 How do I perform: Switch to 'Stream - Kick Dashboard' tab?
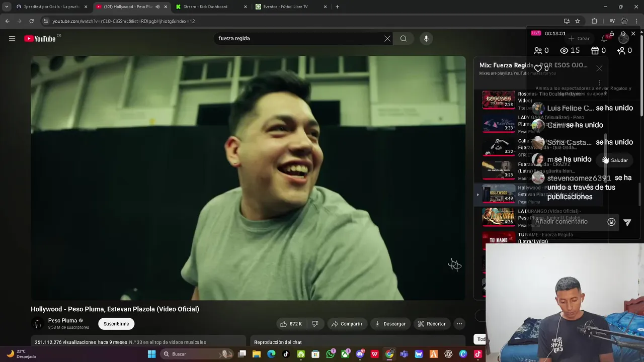(x=211, y=7)
